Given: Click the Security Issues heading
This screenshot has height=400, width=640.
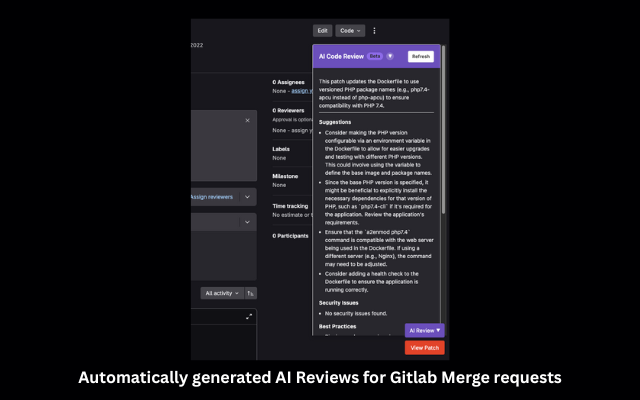Looking at the screenshot, I should coord(338,303).
